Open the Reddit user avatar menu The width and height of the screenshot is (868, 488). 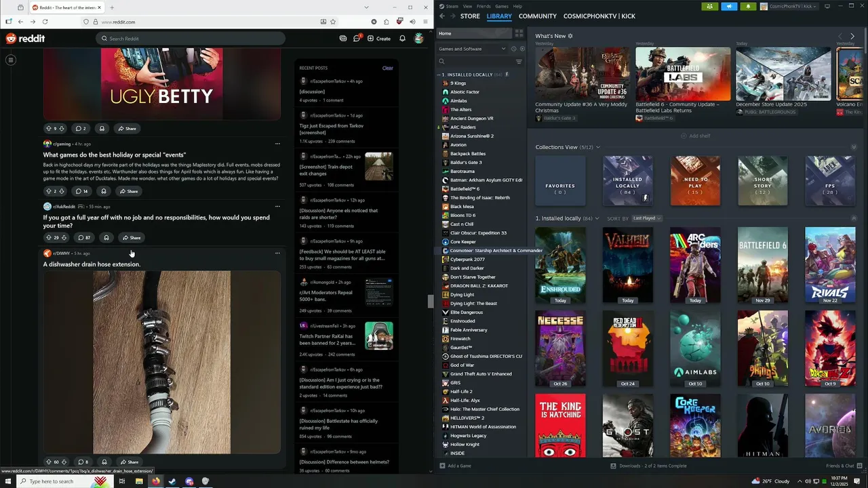(419, 39)
